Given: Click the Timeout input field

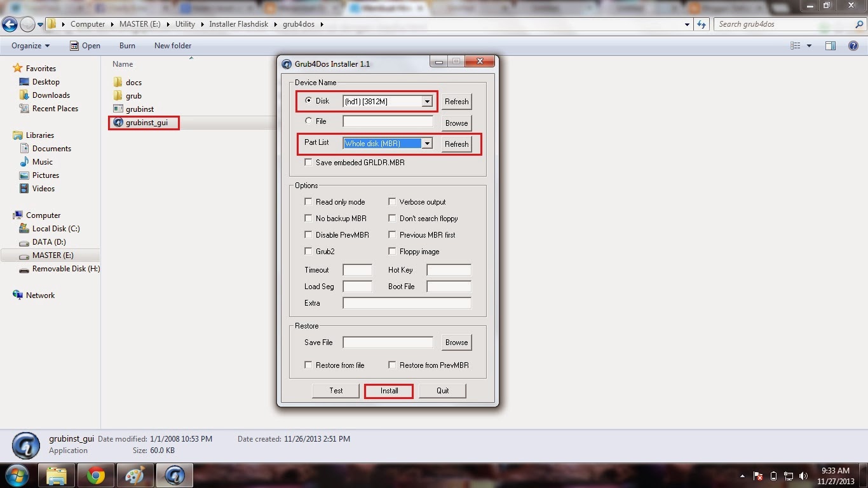Looking at the screenshot, I should click(x=357, y=270).
